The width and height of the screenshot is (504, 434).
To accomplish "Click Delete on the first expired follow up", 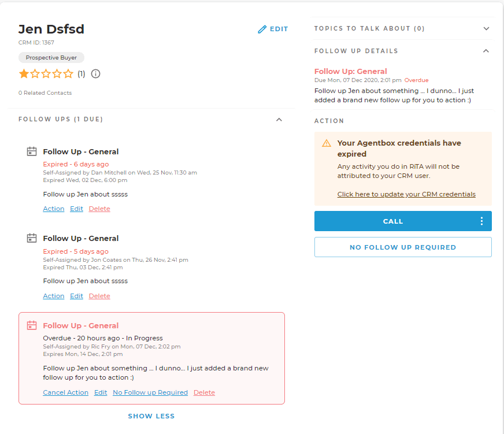I will (x=99, y=209).
